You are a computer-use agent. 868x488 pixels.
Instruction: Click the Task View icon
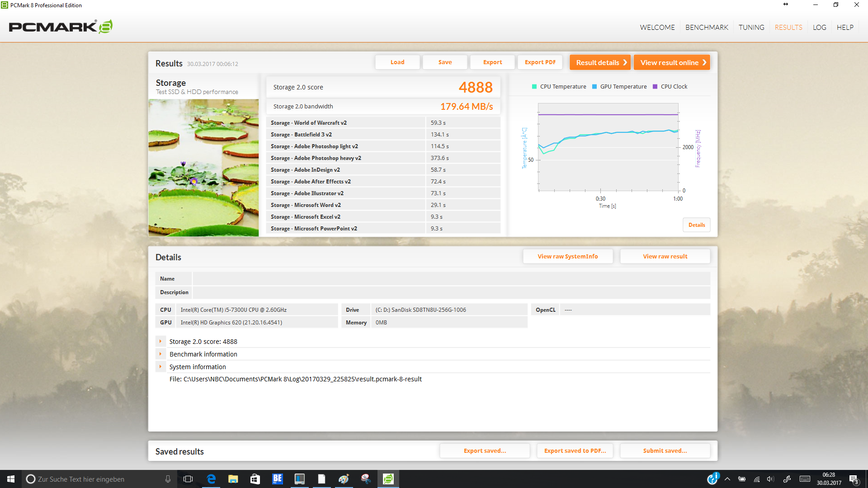(188, 479)
